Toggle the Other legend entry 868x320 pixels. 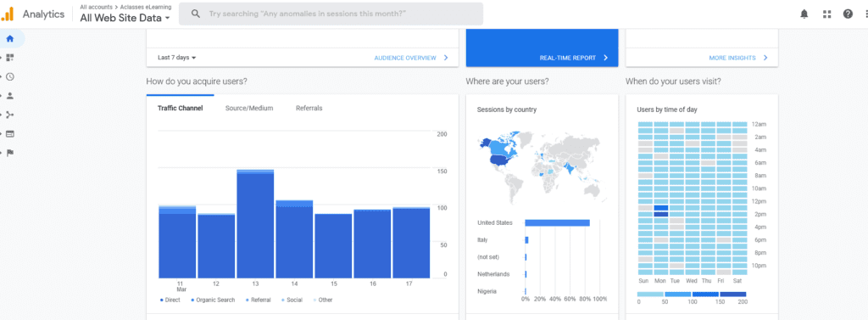(x=322, y=300)
